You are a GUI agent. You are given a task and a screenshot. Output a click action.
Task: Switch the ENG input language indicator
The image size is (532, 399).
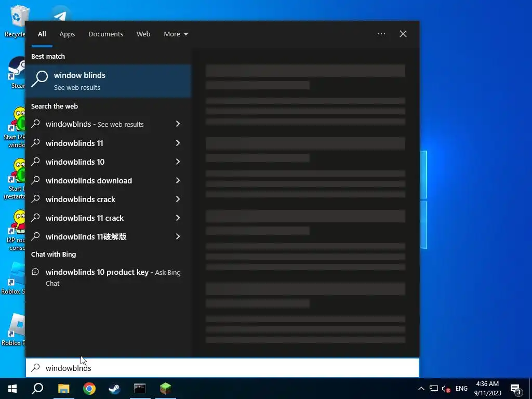461,389
